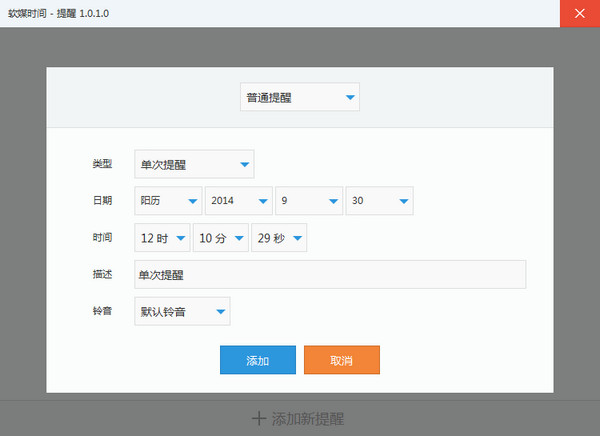This screenshot has width=600, height=436.
Task: Click the orange 取消 button
Action: pos(342,360)
